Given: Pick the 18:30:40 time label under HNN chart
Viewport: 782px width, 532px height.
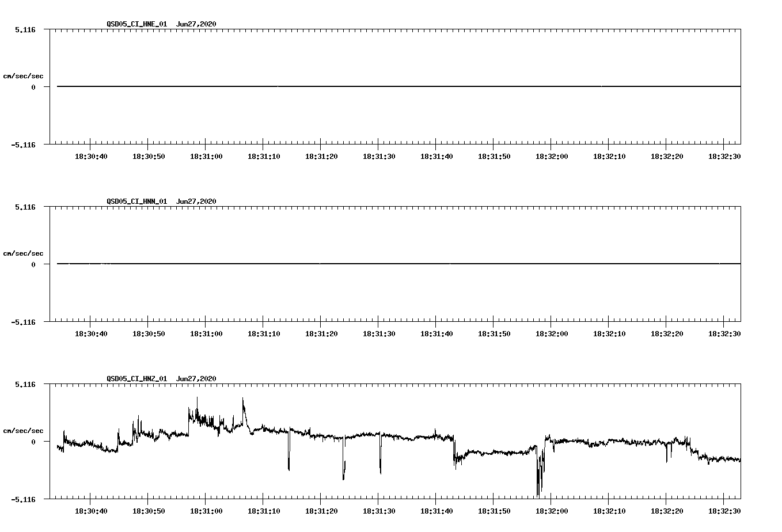Looking at the screenshot, I should 91,334.
